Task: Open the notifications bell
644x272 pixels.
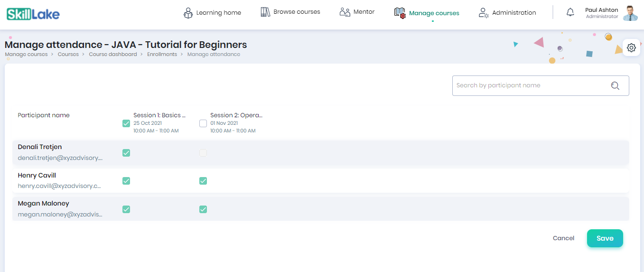Action: (570, 13)
